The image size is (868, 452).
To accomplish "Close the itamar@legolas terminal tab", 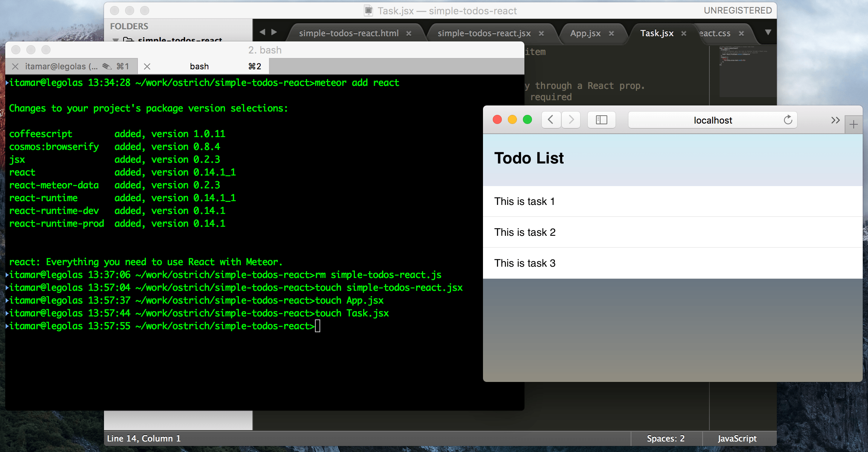I will [15, 67].
